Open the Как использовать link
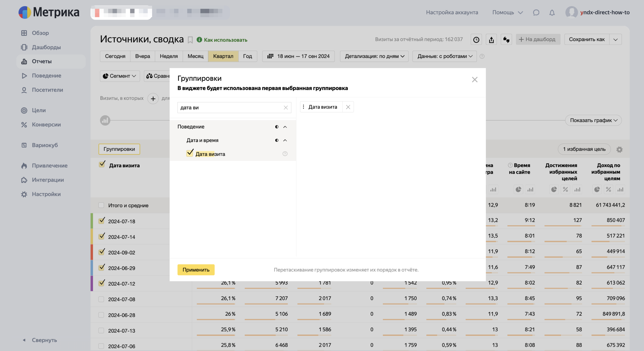 pos(225,40)
